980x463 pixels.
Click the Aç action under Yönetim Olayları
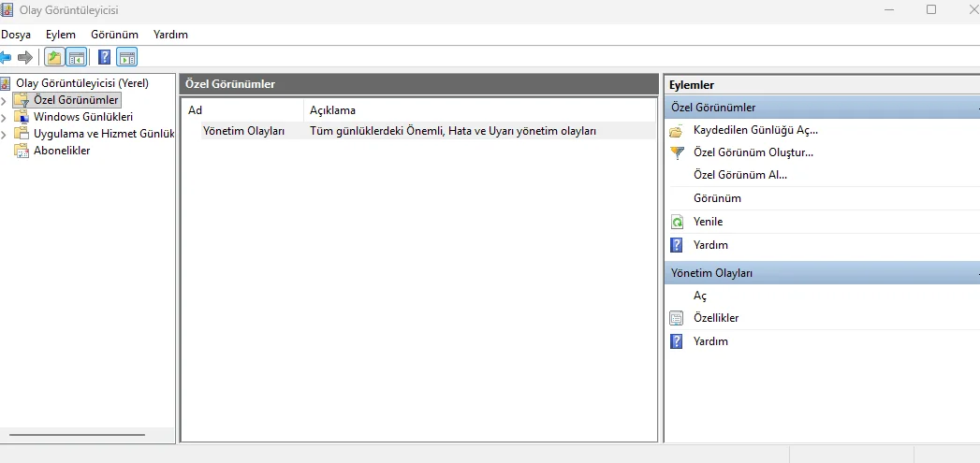pos(700,297)
